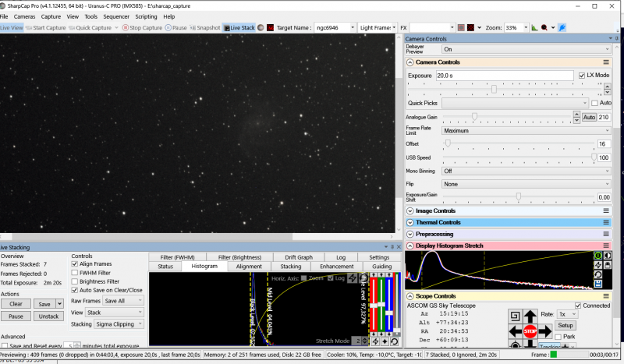Click the blue floppy-disk save icon in Display Histogram
624x364 pixels.
597,284
